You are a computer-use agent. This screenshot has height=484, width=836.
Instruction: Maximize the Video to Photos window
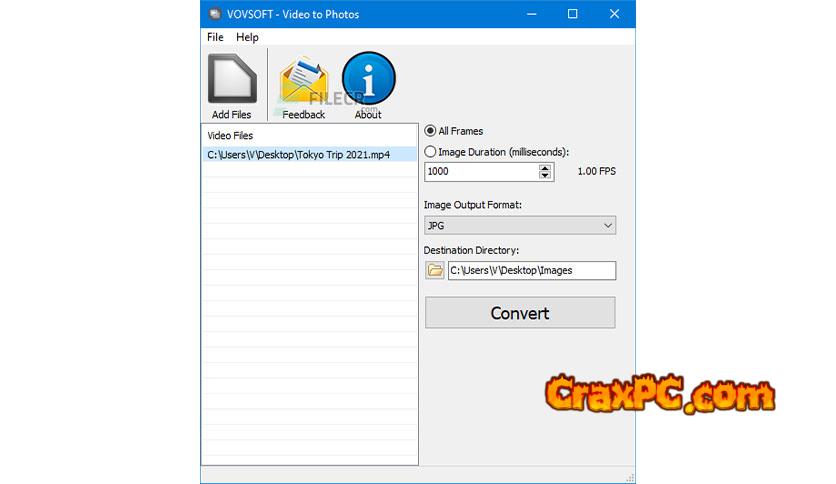pos(573,14)
